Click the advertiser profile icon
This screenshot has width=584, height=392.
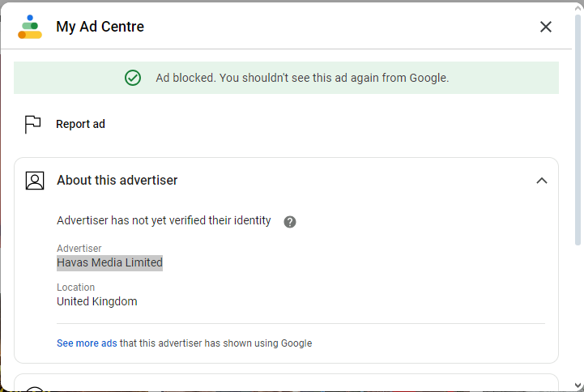(x=35, y=181)
